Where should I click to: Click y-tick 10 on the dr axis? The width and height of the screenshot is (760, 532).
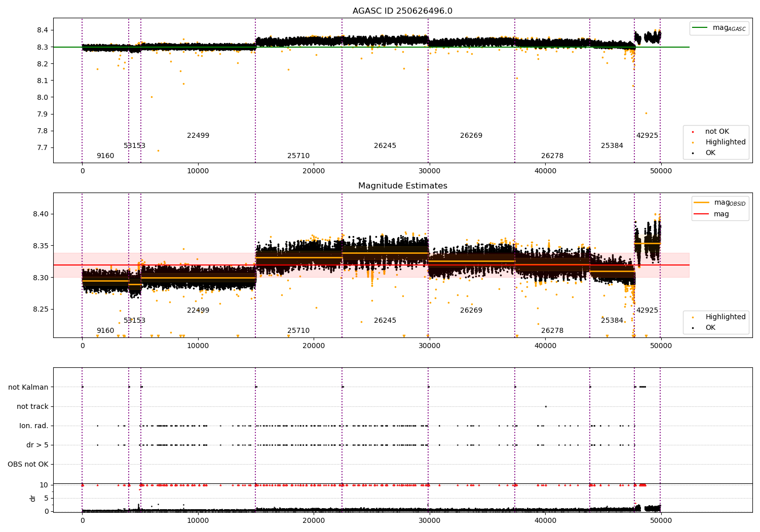(x=44, y=485)
